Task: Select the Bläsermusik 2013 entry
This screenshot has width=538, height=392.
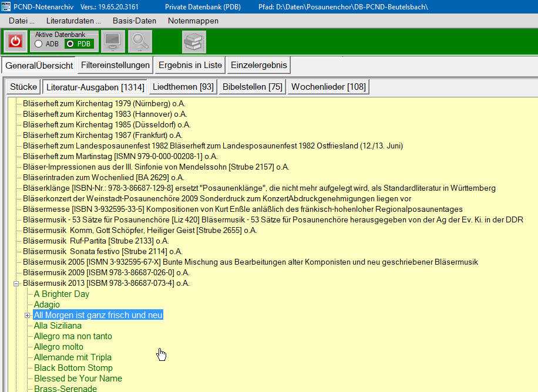Action: point(106,283)
